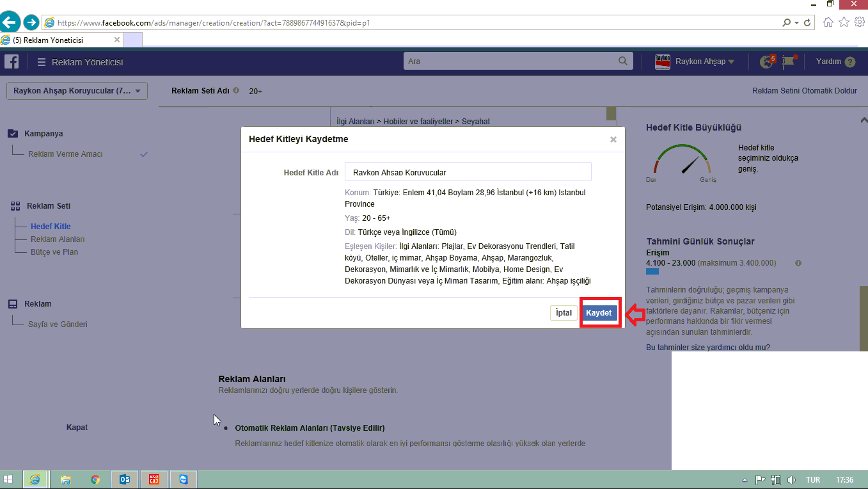The height and width of the screenshot is (489, 868).
Task: Click the Facebook logo icon
Action: (12, 62)
